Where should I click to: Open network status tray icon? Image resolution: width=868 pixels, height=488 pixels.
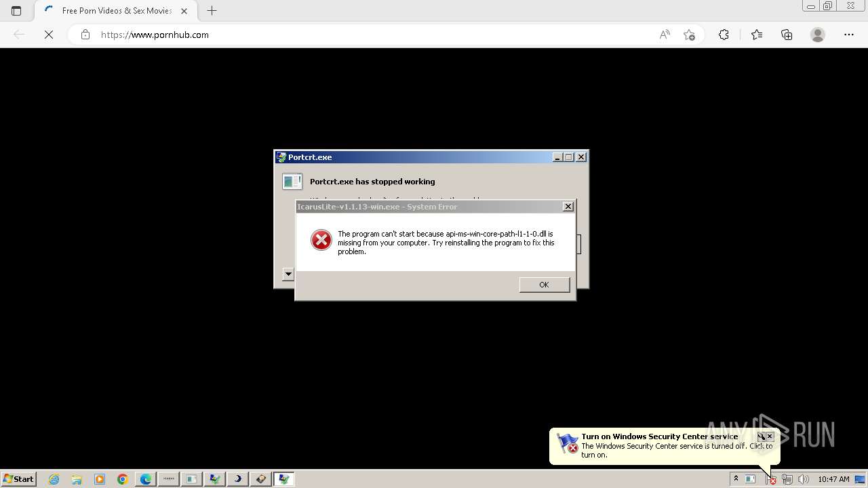787,479
